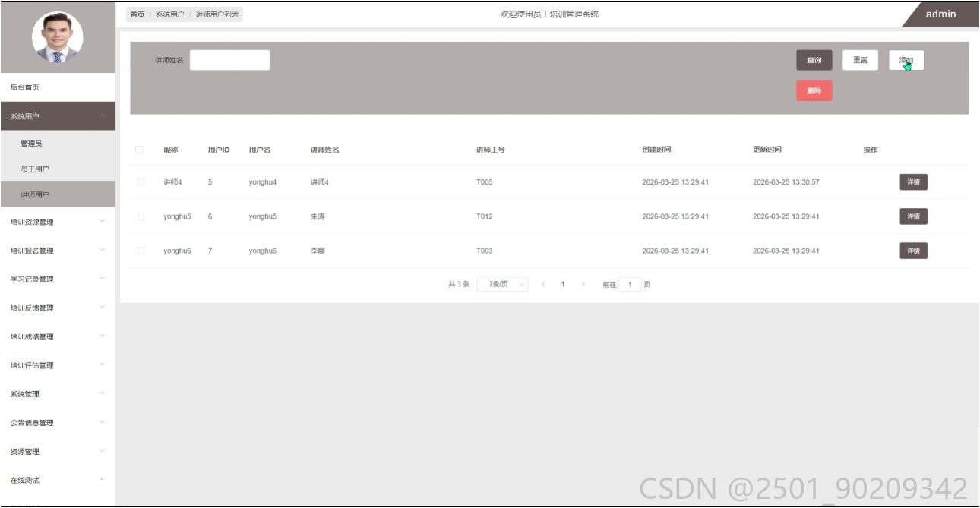Click the 更新时间 column header
The image size is (980, 508).
[767, 150]
